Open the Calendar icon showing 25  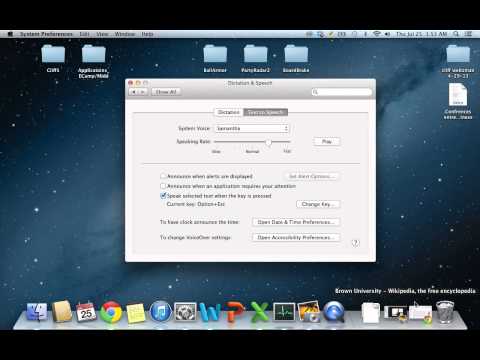86,311
